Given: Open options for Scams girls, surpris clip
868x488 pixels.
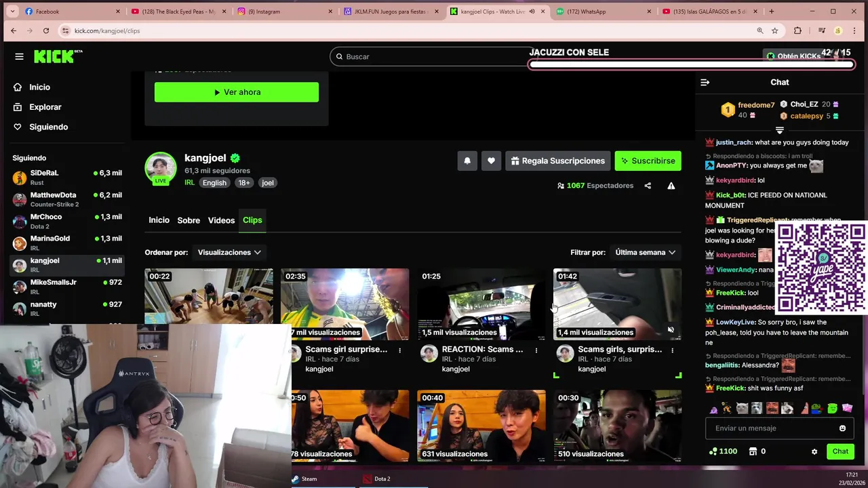Looking at the screenshot, I should point(672,350).
